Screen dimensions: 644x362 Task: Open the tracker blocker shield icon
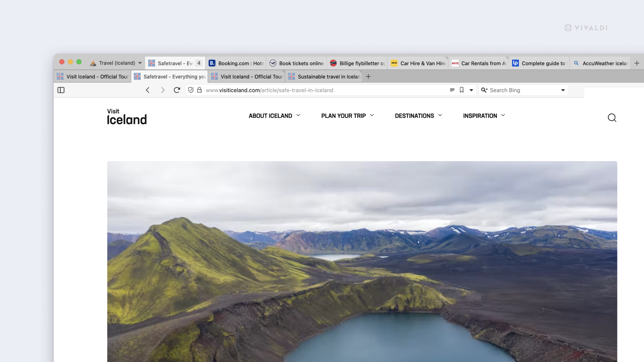pyautogui.click(x=191, y=90)
